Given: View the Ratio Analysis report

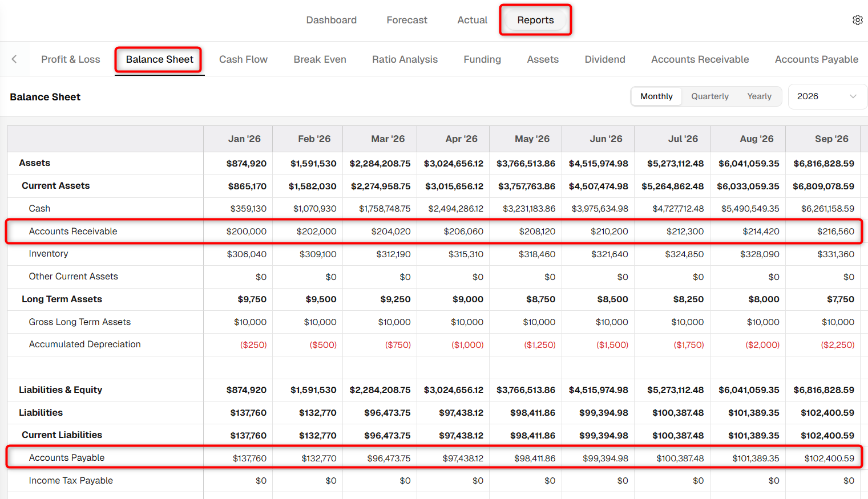Looking at the screenshot, I should pos(405,59).
